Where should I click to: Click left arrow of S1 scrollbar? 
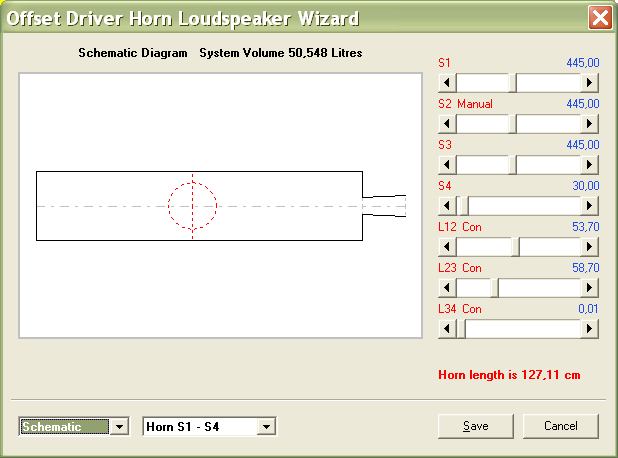[447, 83]
